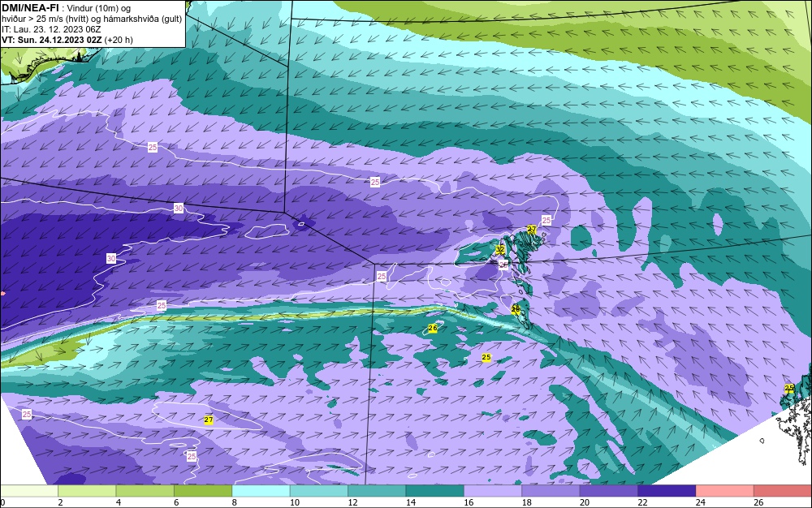The width and height of the screenshot is (812, 508).
Task: Pick the 6–8 olive green legend swatch
Action: click(203, 491)
